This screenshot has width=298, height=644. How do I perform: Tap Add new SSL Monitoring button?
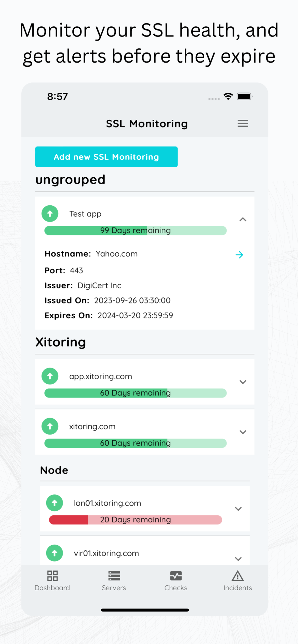point(106,157)
